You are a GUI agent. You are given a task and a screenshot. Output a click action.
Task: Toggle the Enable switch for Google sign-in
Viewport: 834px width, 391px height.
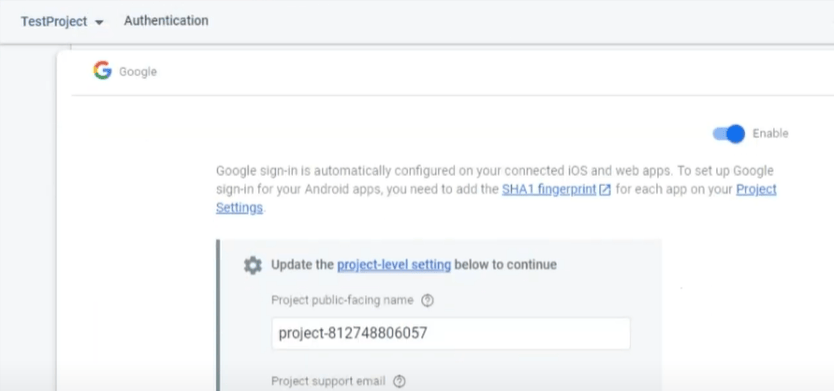tap(729, 134)
